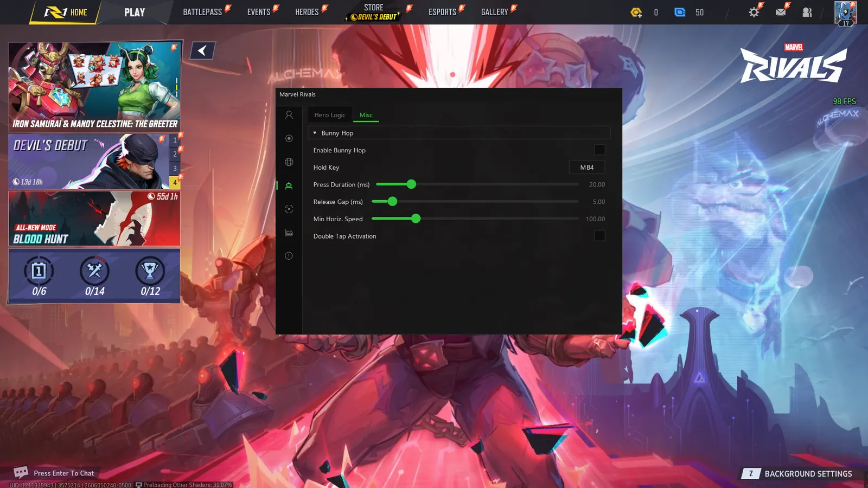Click the Min Horiz. Speed value 100.00
This screenshot has width=868, height=488.
click(x=595, y=219)
